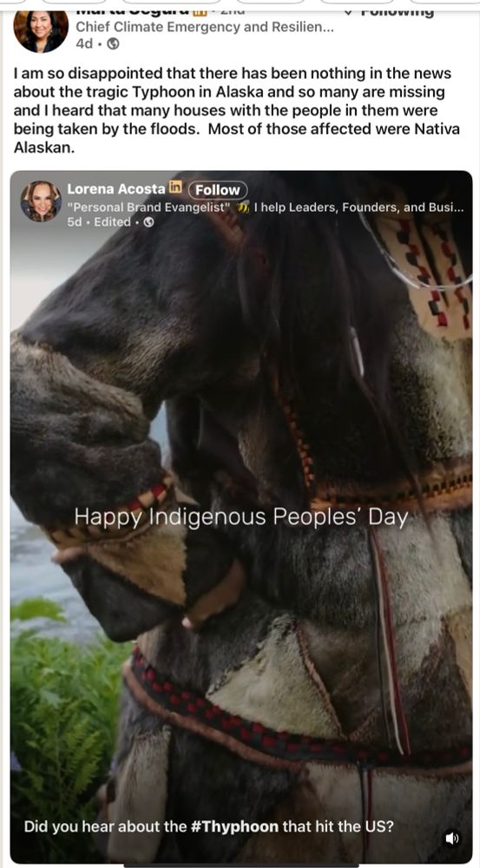Open the original poster's profile photo
480x868 pixels.
pos(41,31)
